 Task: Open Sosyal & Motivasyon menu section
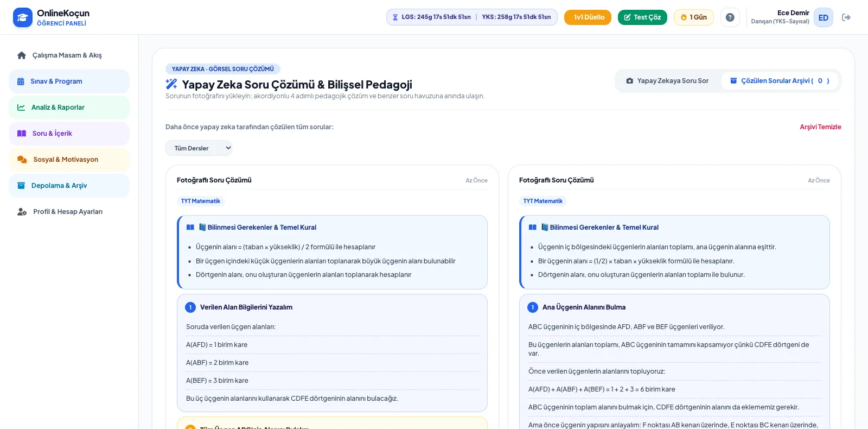[69, 160]
